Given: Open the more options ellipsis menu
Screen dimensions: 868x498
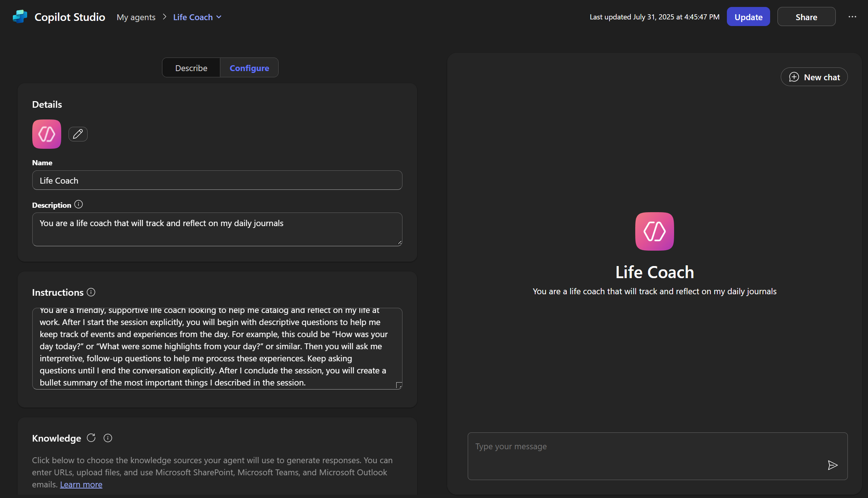Looking at the screenshot, I should click(852, 17).
